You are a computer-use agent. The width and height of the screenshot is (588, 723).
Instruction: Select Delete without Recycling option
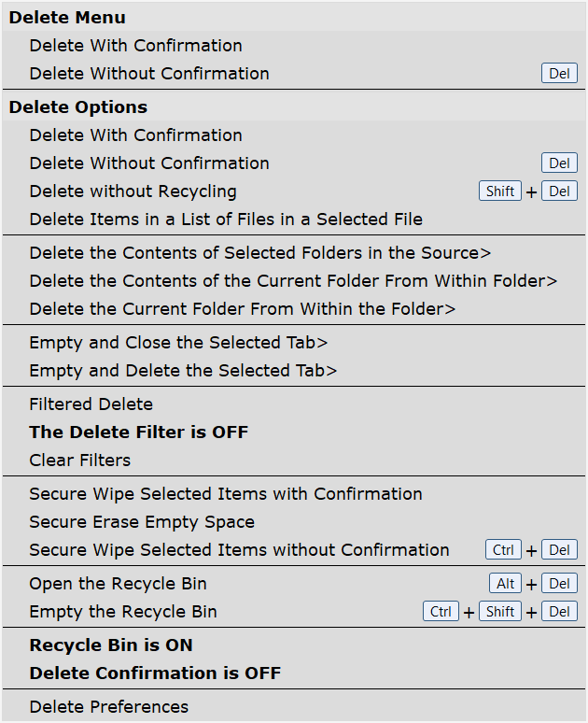133,191
